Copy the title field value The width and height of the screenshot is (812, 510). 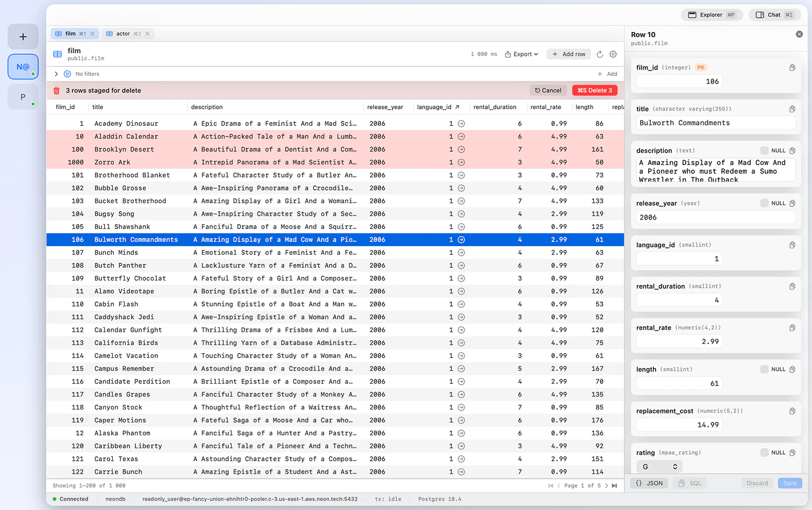tap(792, 109)
